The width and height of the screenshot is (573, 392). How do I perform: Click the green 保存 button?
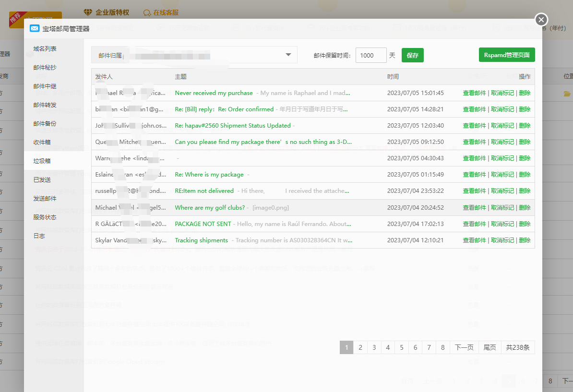pyautogui.click(x=412, y=55)
